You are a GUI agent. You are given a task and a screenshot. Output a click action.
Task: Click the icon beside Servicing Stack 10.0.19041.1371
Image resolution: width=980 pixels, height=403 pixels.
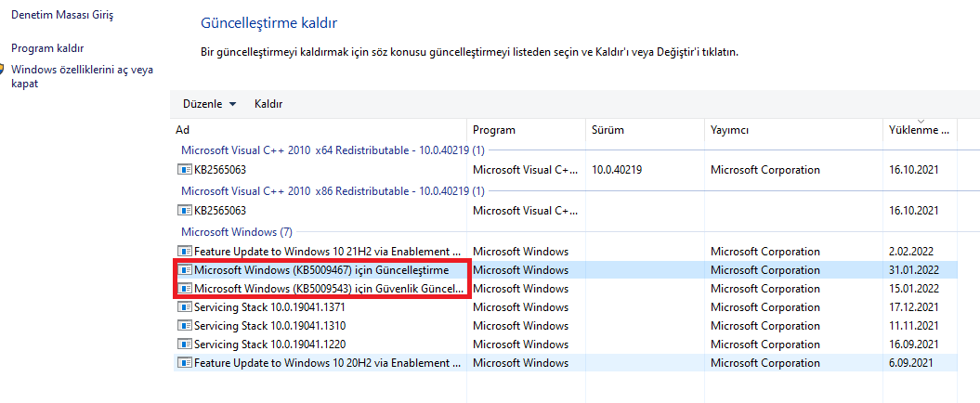[184, 306]
